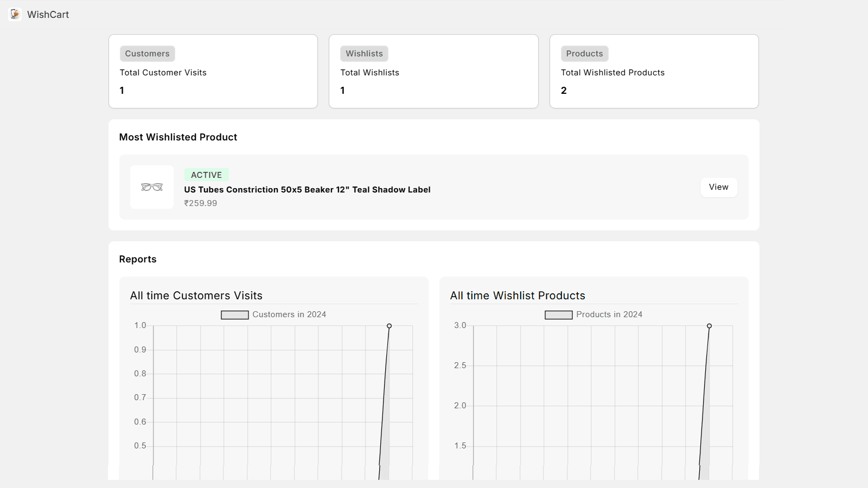Toggle the Products in 2024 legend box
The image size is (868, 488).
point(558,315)
